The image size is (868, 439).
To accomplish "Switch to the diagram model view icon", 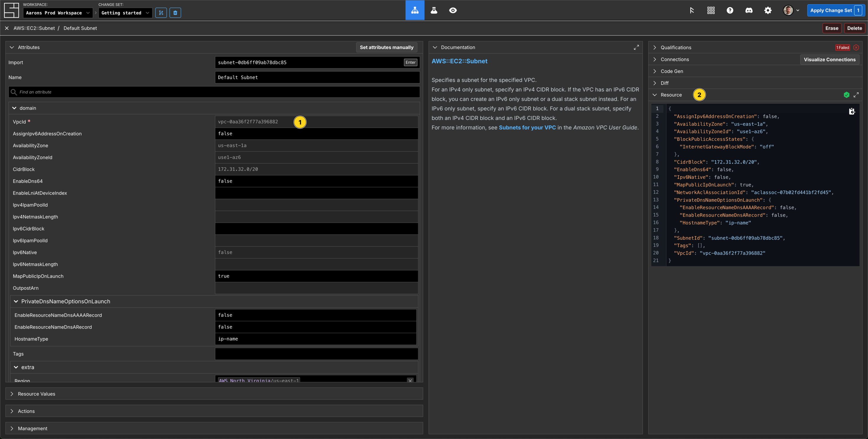I will [x=415, y=10].
